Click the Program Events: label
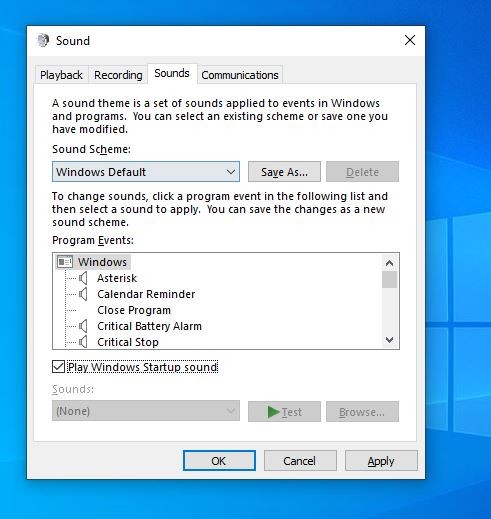The height and width of the screenshot is (519, 491). (x=93, y=240)
